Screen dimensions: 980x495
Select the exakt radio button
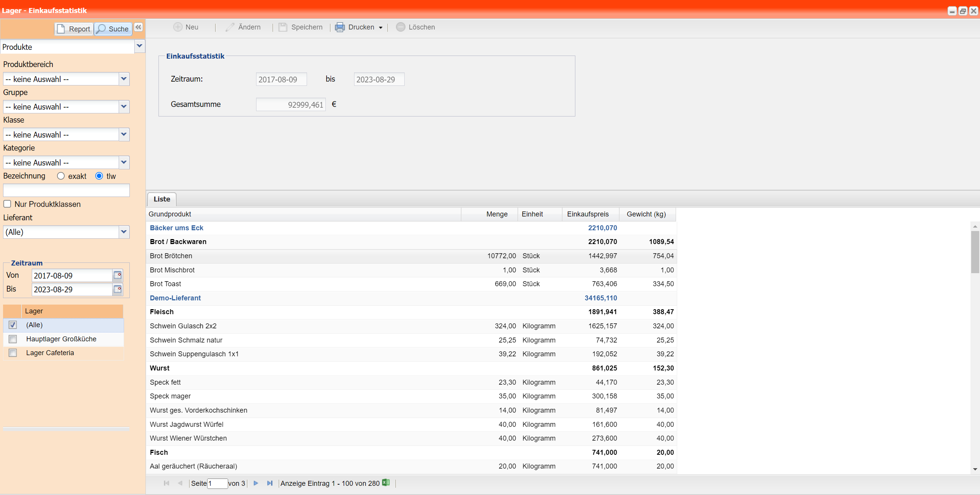(61, 176)
